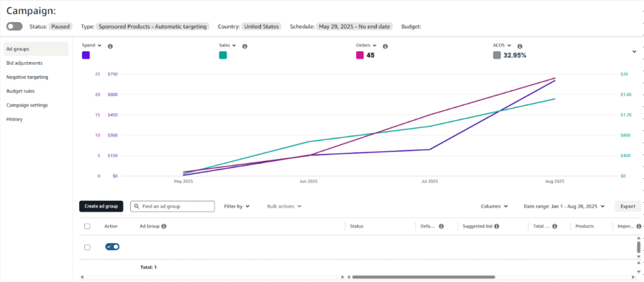Click the Suggested bid info icon
644x282 pixels.
click(497, 226)
